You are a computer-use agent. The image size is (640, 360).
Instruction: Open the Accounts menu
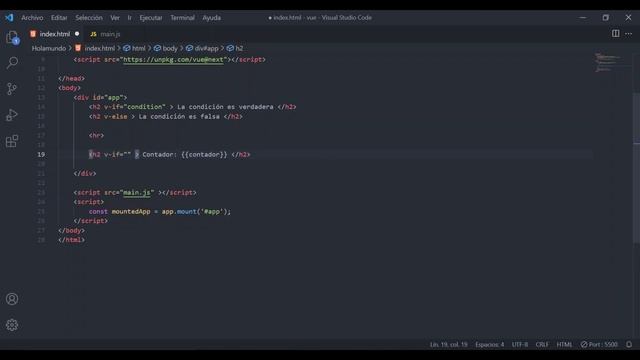click(x=12, y=299)
